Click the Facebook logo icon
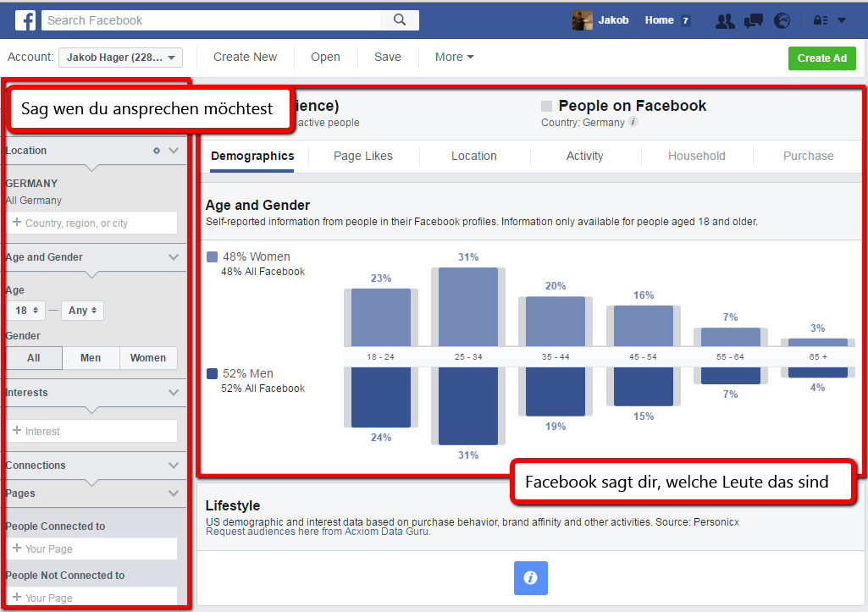This screenshot has width=868, height=612. tap(25, 20)
